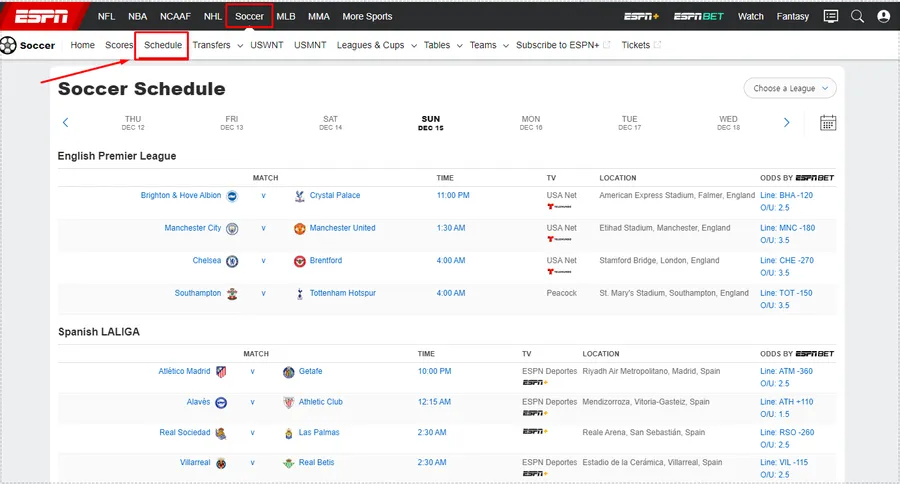Click the Las Palmas crest
The width and height of the screenshot is (900, 484).
pyautogui.click(x=289, y=433)
